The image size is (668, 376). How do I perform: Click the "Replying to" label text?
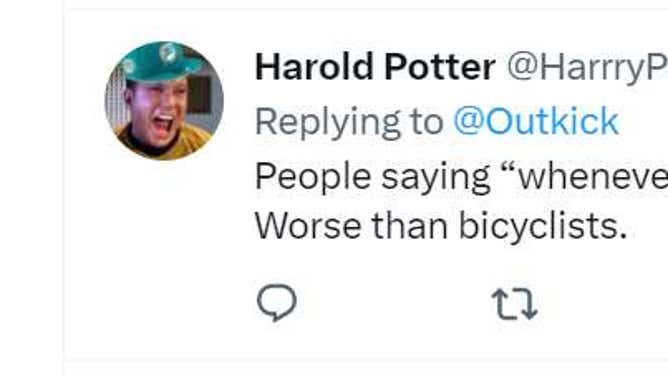pyautogui.click(x=349, y=123)
